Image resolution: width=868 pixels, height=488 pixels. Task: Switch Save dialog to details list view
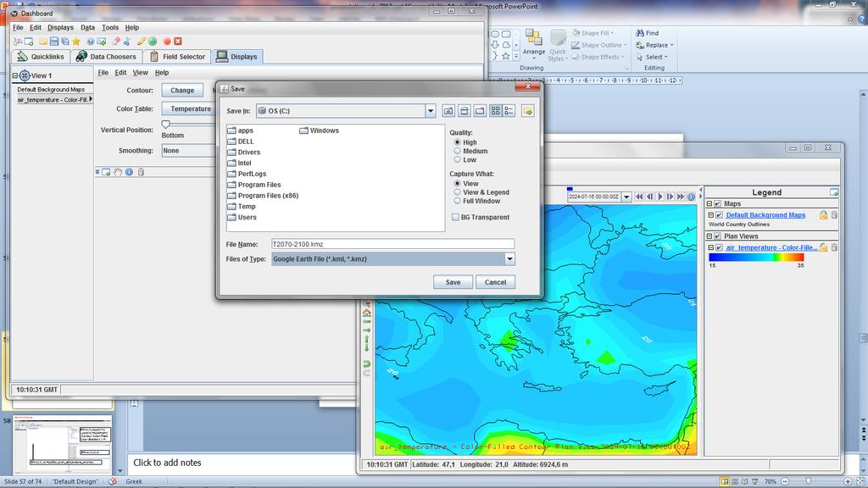[509, 111]
